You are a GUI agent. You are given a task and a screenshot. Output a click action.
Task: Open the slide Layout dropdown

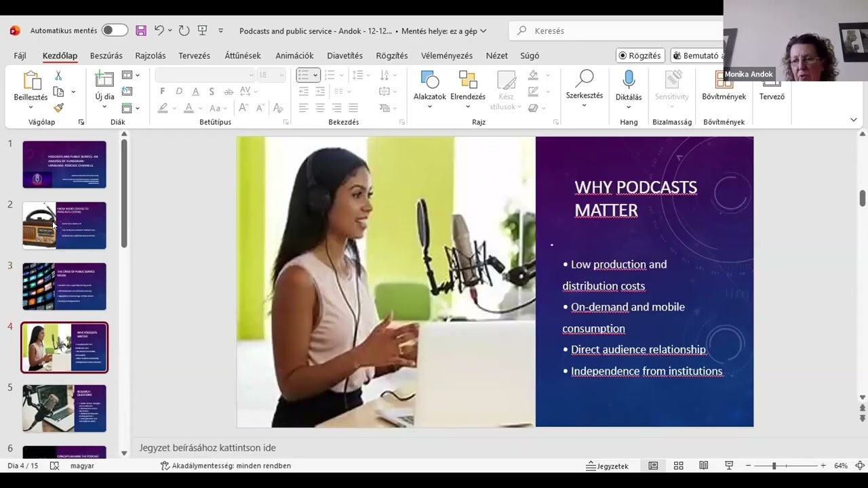point(130,75)
